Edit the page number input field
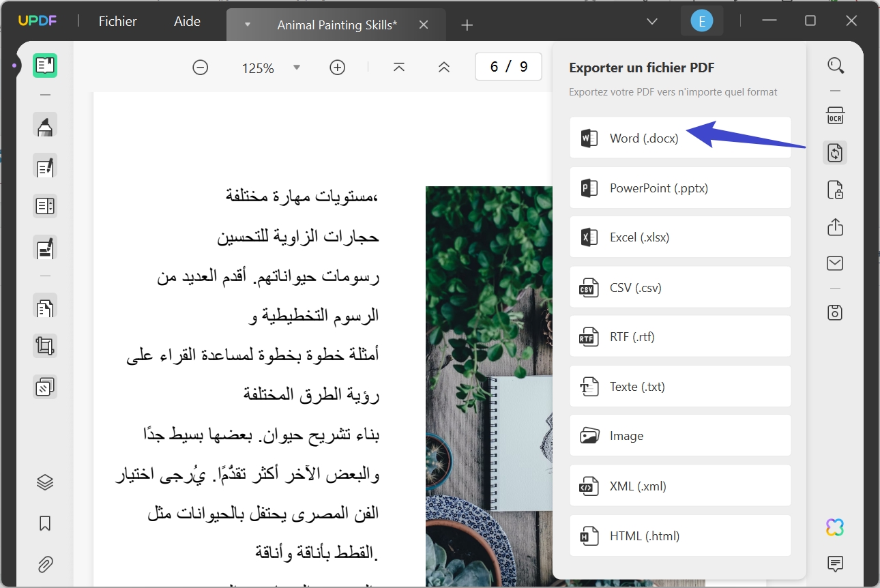 click(508, 66)
